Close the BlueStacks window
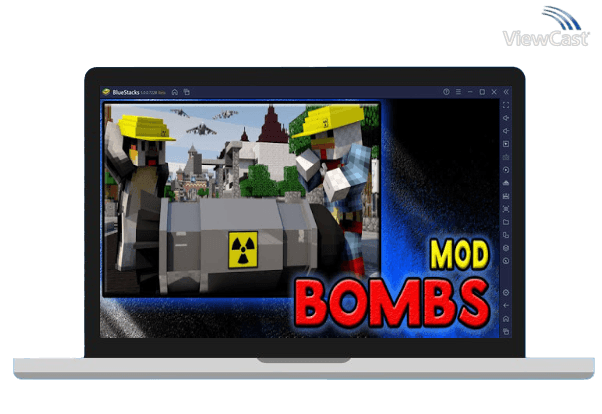Image resolution: width=602 pixels, height=414 pixels. [x=494, y=92]
